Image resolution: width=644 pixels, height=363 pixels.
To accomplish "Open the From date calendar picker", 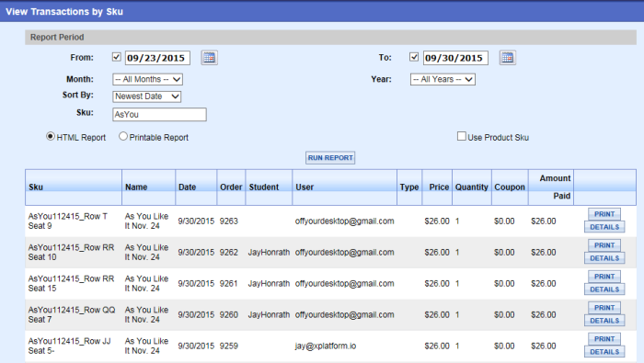I will [209, 58].
